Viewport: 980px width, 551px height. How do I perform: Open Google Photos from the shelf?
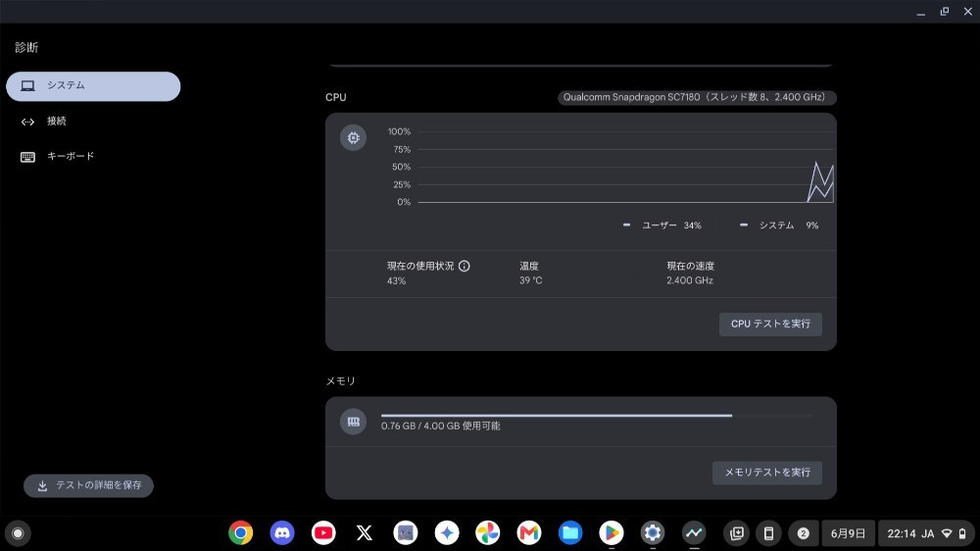(487, 533)
